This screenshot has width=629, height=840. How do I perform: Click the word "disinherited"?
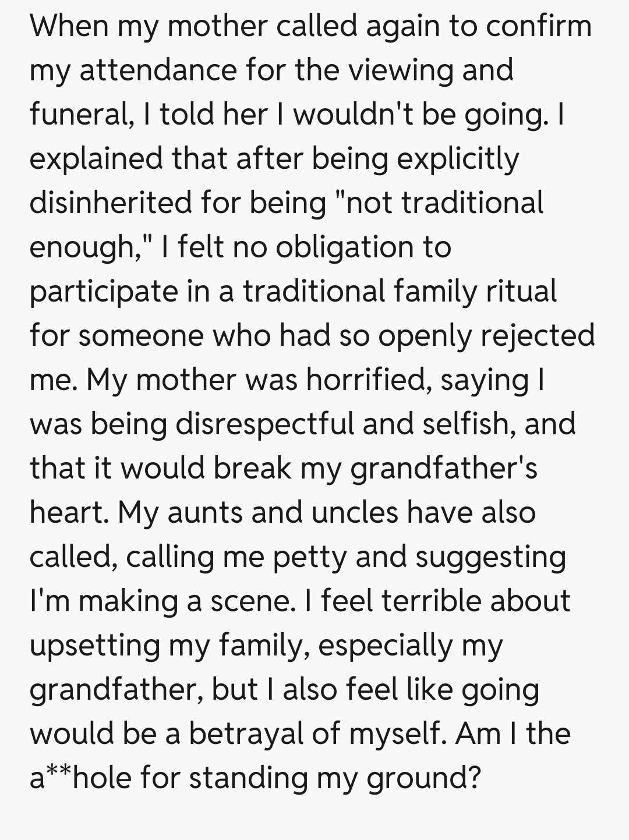111,203
